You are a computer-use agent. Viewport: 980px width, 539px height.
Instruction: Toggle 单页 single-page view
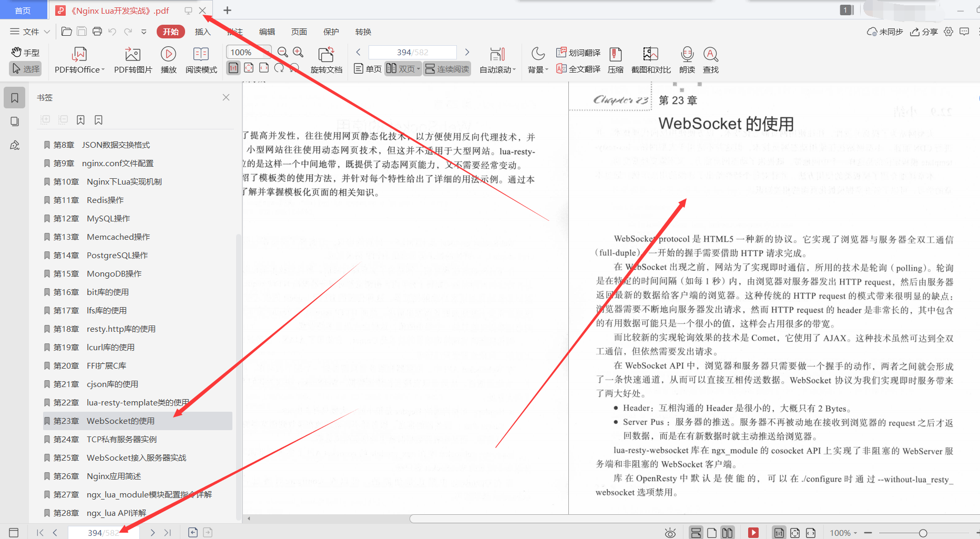(367, 68)
